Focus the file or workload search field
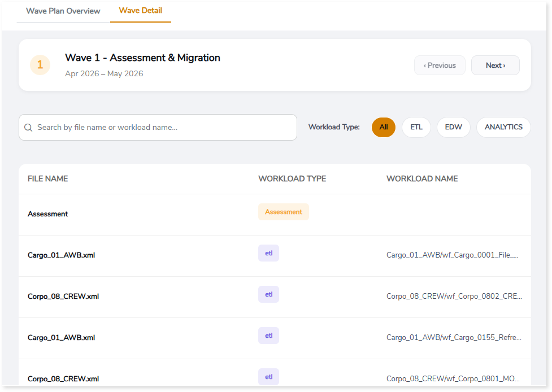This screenshot has height=392, width=552. 164,128
